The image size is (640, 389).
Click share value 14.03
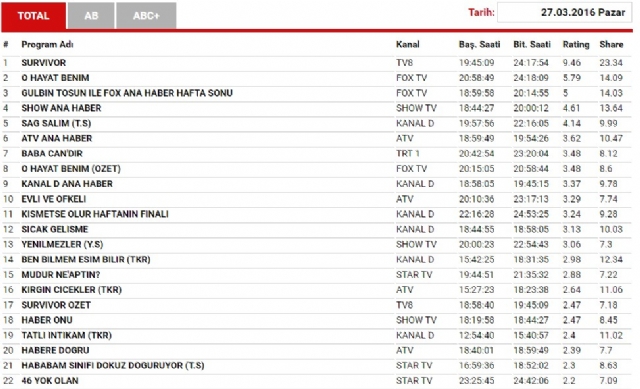click(611, 93)
